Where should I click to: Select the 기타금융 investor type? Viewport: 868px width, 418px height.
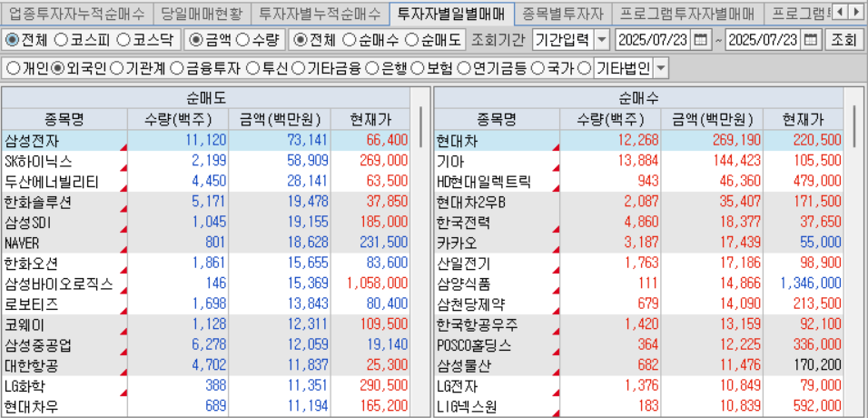(298, 69)
